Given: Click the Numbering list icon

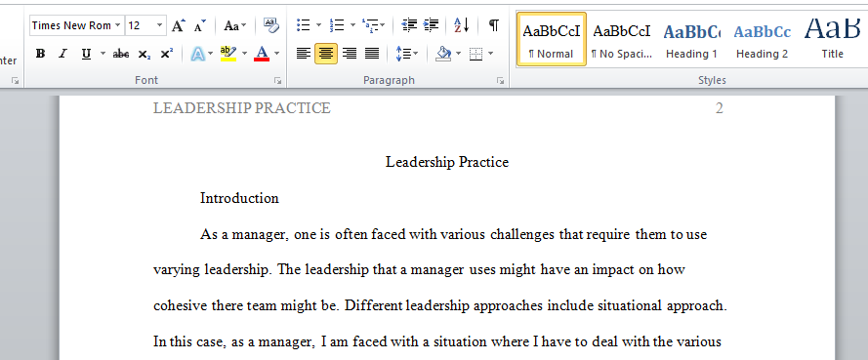Looking at the screenshot, I should 337,25.
